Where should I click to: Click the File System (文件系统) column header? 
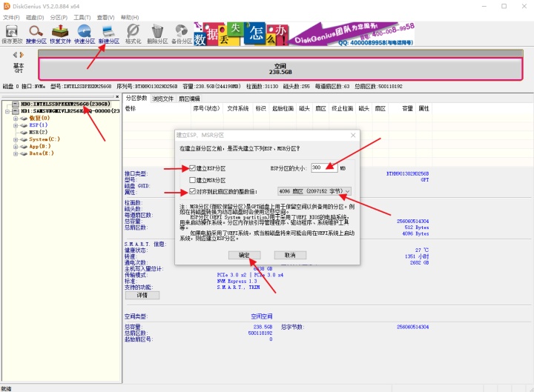[238, 108]
